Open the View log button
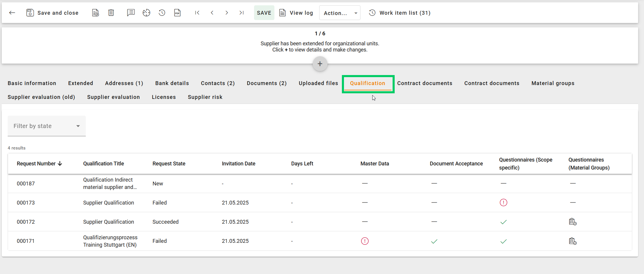This screenshot has height=274, width=644. pos(296,13)
